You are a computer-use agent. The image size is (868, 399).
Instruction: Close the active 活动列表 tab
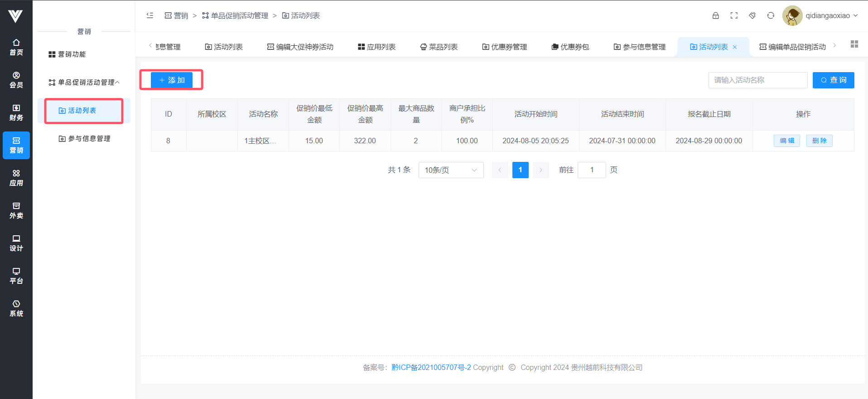(x=735, y=47)
